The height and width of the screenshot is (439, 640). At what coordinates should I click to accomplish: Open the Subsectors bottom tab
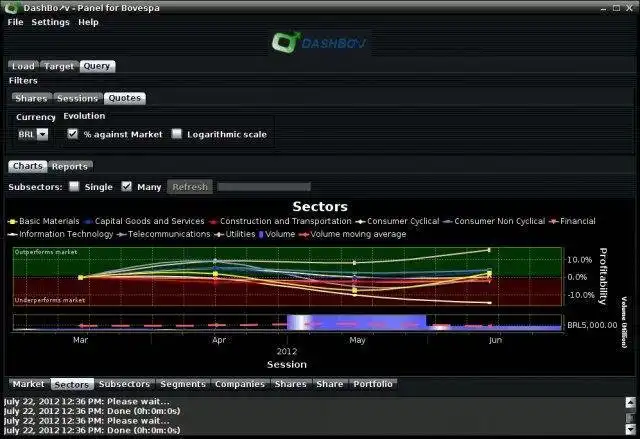124,384
